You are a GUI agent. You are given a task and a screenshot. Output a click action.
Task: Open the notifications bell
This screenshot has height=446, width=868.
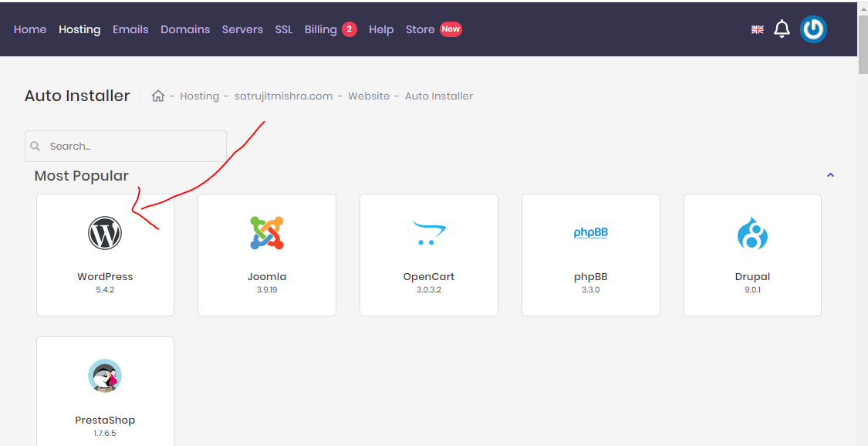pos(782,29)
